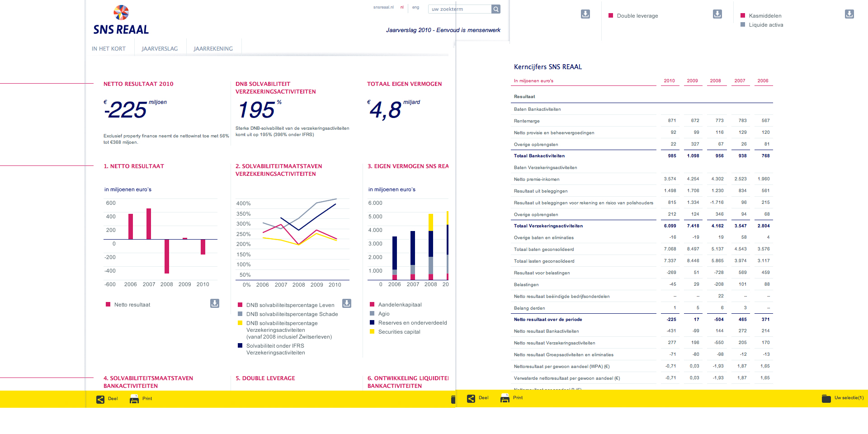Click the Netto resultaat legend swatch
The width and height of the screenshot is (868, 434).
[x=108, y=304]
